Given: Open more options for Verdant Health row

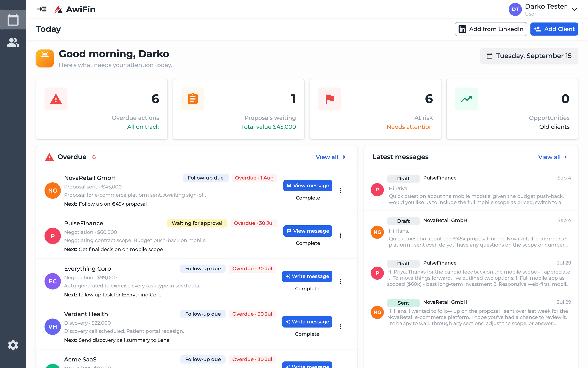Looking at the screenshot, I should [340, 327].
